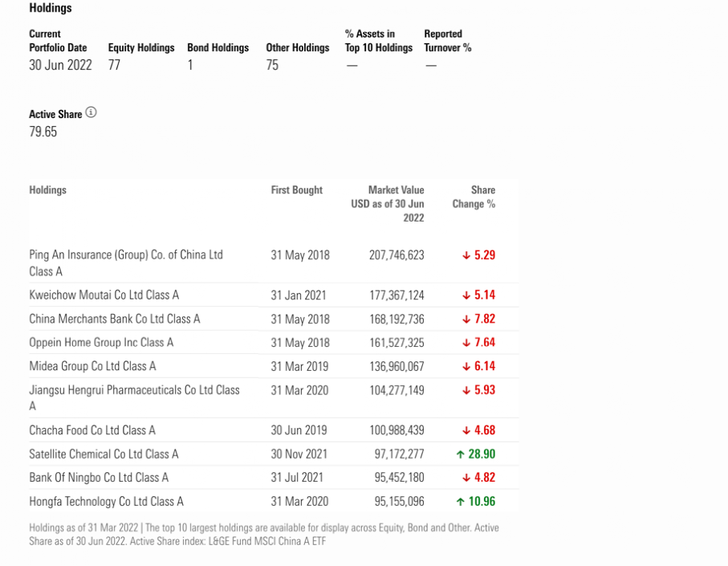
Task: Open Ping An Insurance holding
Action: [x=125, y=263]
